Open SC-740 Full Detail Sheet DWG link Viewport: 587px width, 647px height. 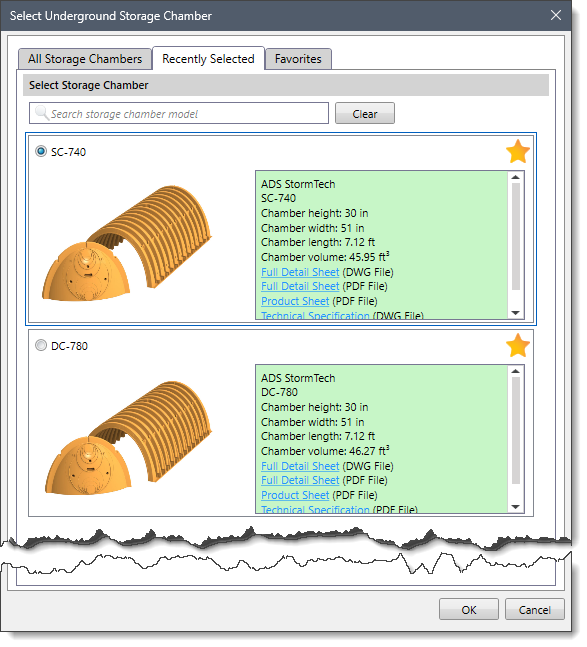(x=300, y=272)
